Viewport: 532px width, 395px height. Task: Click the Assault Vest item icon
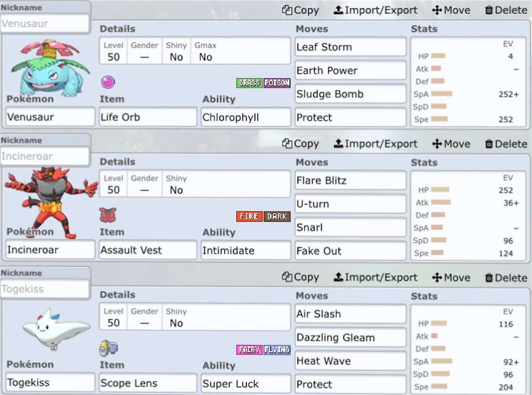point(108,215)
